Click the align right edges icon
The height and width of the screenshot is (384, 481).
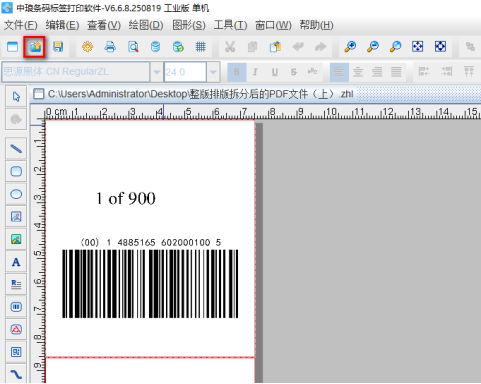pos(446,72)
